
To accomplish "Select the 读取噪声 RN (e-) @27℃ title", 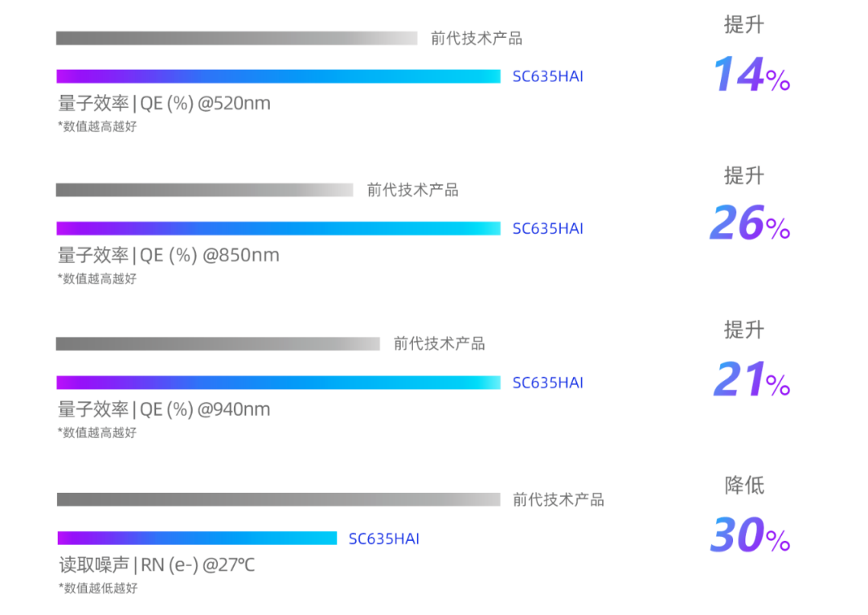I will (157, 564).
